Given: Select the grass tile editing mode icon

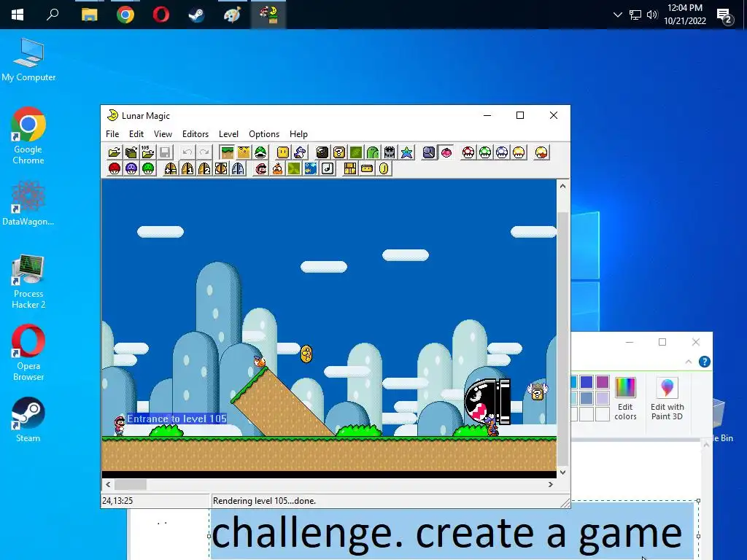Looking at the screenshot, I should 227,152.
